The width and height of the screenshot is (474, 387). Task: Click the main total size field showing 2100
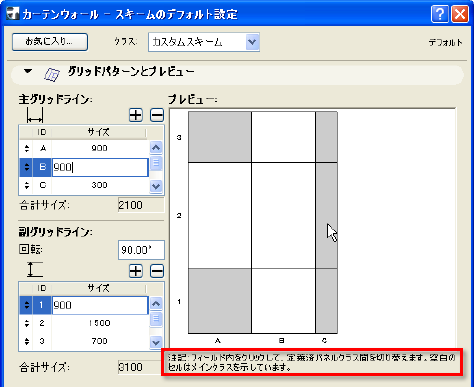click(x=141, y=205)
